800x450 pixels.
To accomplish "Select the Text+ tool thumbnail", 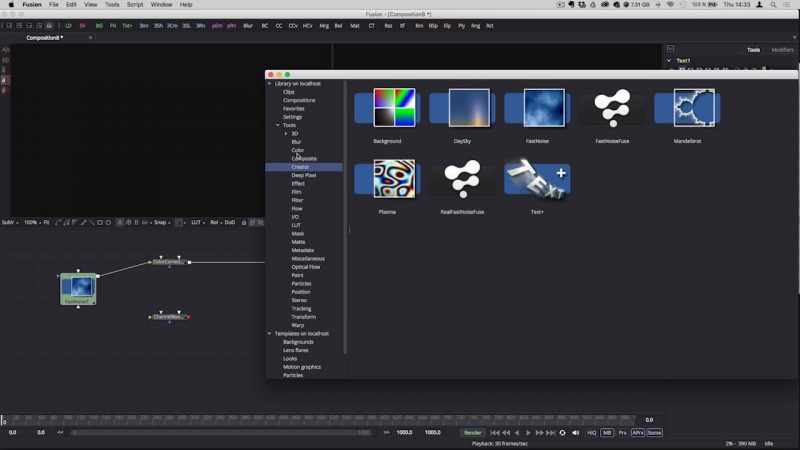I will click(537, 179).
